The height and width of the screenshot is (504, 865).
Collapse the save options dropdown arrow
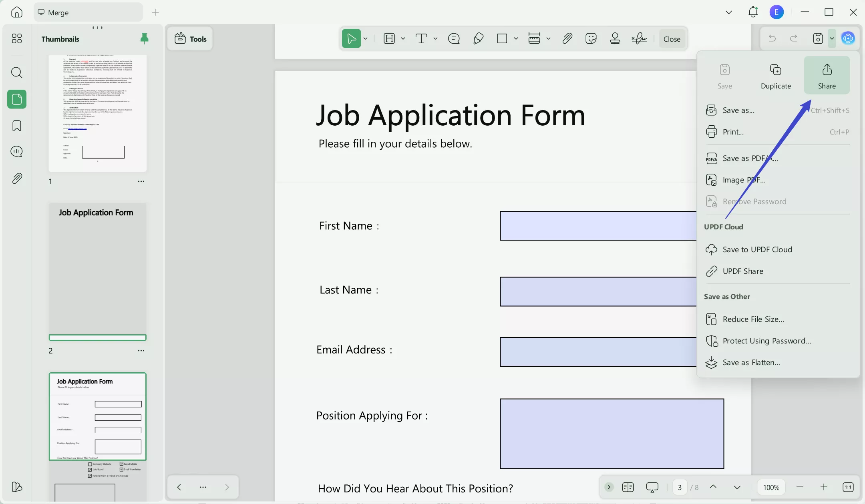(832, 38)
